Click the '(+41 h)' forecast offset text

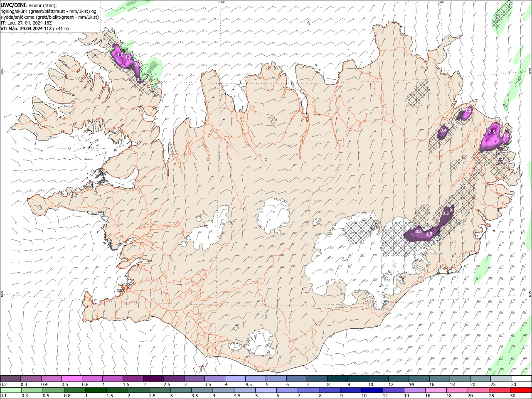pyautogui.click(x=61, y=29)
